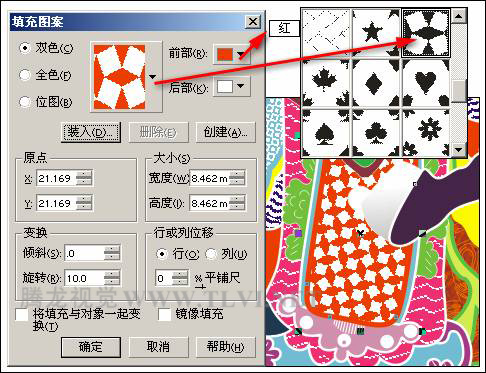Click pattern list scroll down arrow
Screen dimensions: 486x373
pos(459,150)
